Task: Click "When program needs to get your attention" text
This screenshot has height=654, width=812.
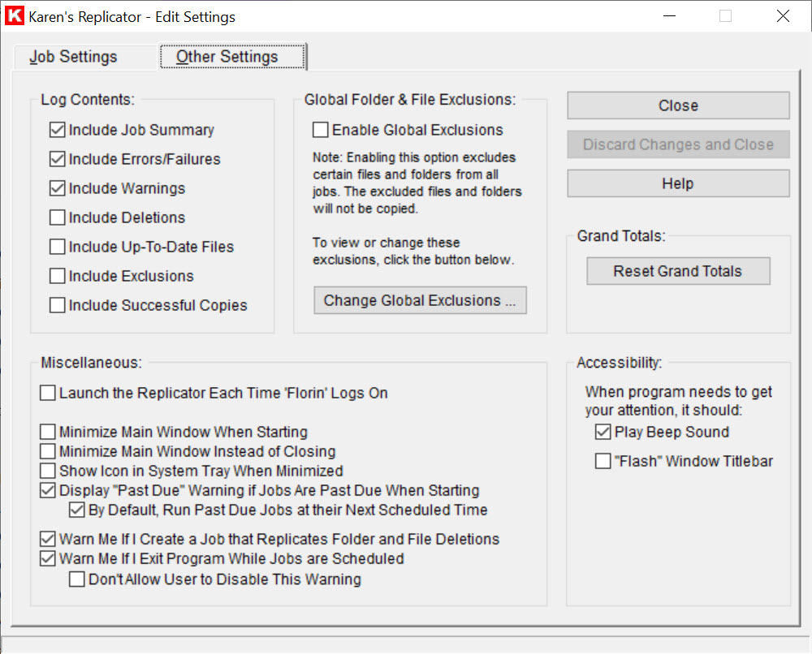Action: tap(678, 401)
